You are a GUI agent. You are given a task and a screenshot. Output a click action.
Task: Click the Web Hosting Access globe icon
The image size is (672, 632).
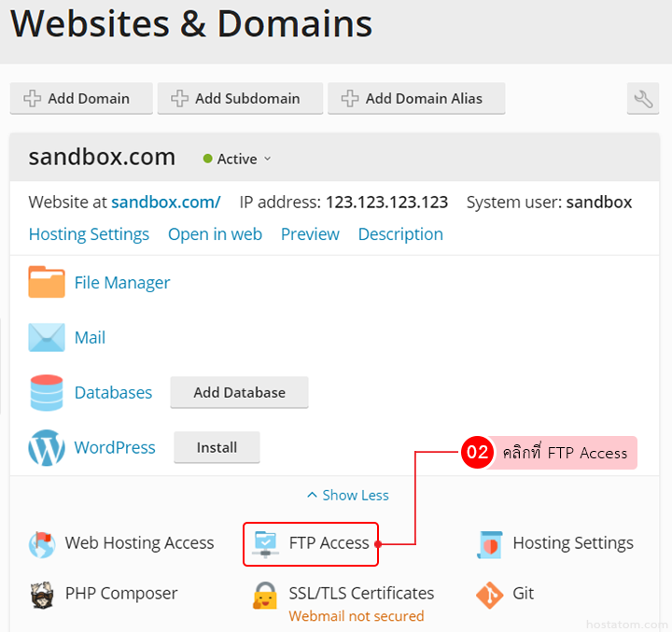(42, 543)
